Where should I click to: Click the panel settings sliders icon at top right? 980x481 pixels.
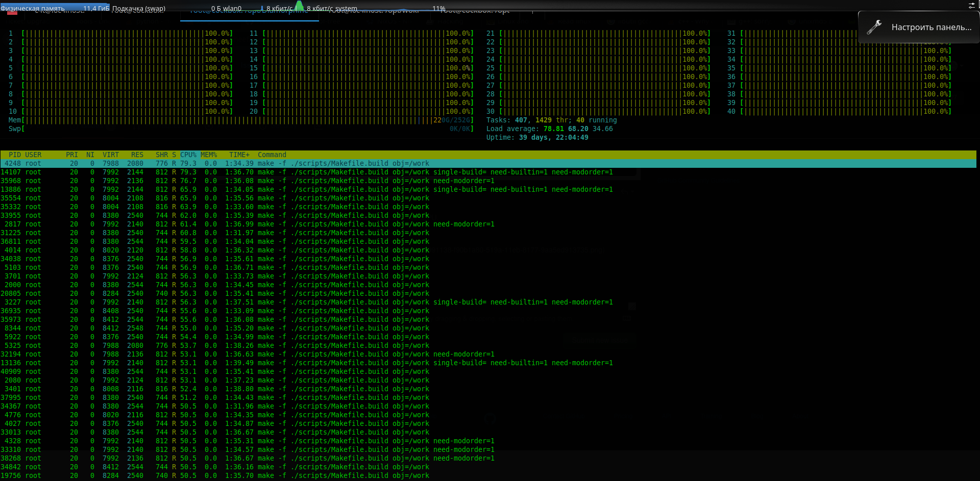pyautogui.click(x=972, y=5)
